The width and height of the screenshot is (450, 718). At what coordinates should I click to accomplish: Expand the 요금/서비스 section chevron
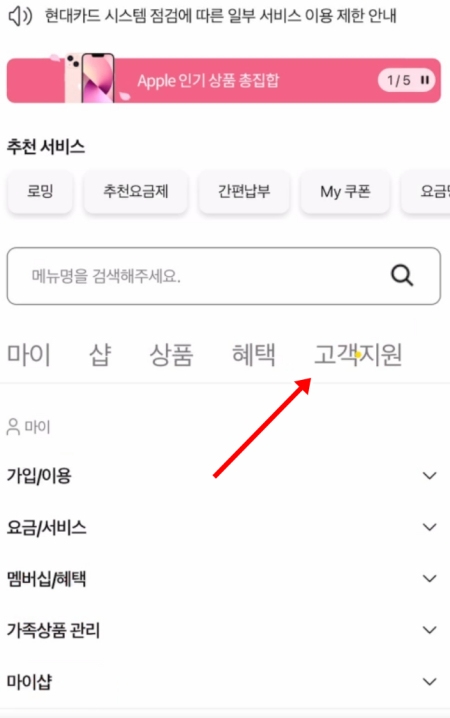(429, 527)
